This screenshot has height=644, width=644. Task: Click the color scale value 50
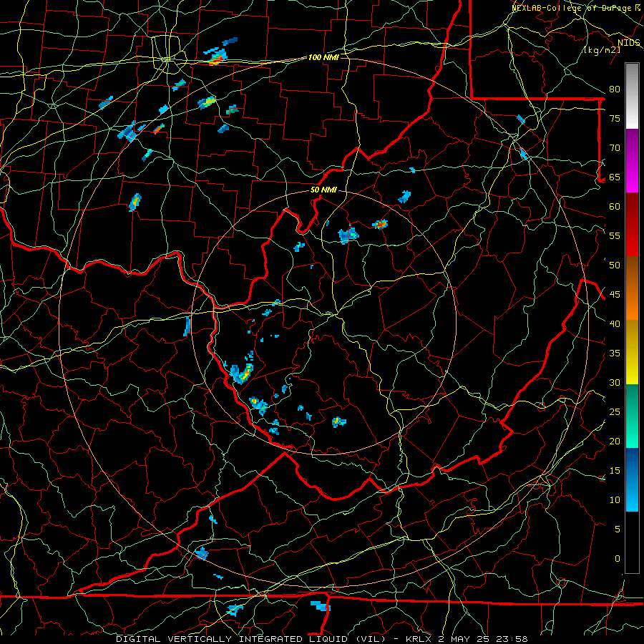click(x=615, y=265)
